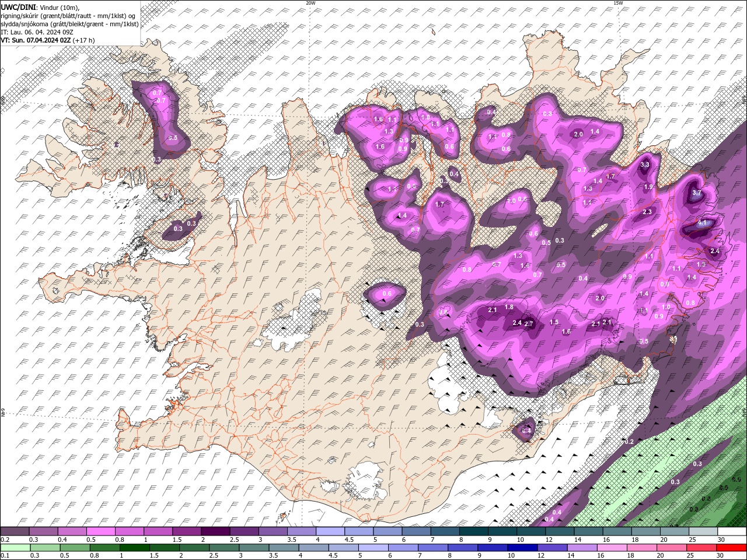Image resolution: width=747 pixels, height=560 pixels.
Task: Click the 0.2 value offshore on the map
Action: [629, 442]
